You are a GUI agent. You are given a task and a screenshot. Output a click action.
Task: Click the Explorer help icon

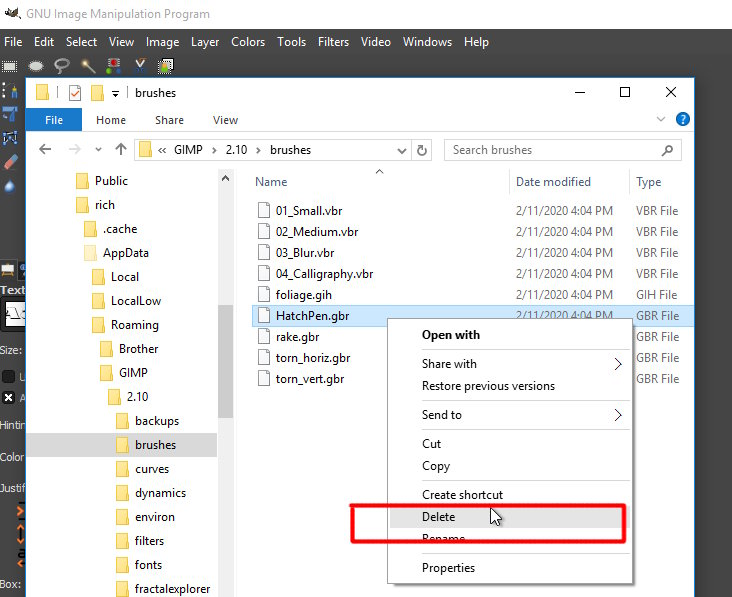[x=683, y=119]
